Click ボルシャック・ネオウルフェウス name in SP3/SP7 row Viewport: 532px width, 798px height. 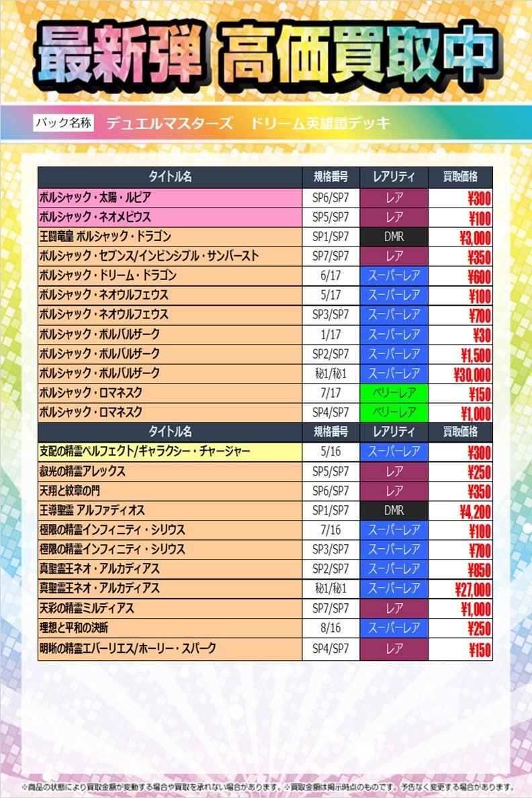(x=104, y=314)
